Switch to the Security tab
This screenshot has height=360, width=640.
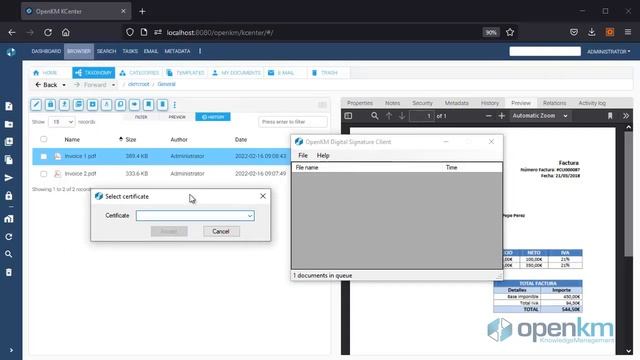click(x=422, y=103)
